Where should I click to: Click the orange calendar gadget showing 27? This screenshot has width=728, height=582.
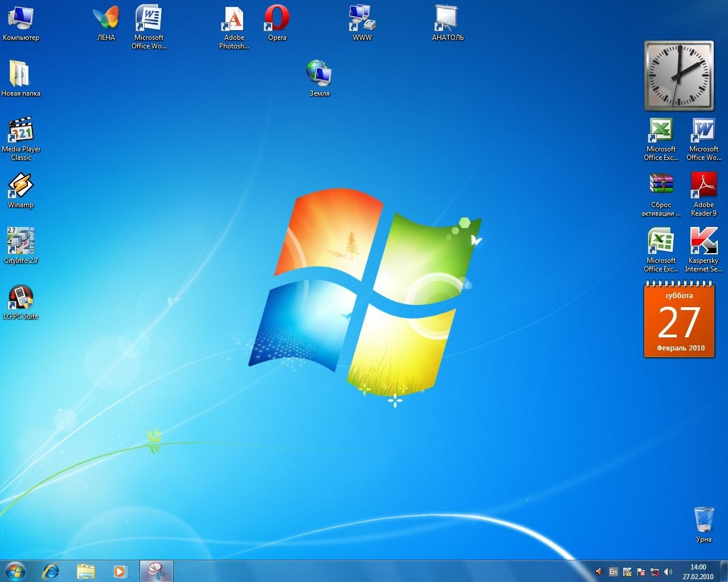679,320
